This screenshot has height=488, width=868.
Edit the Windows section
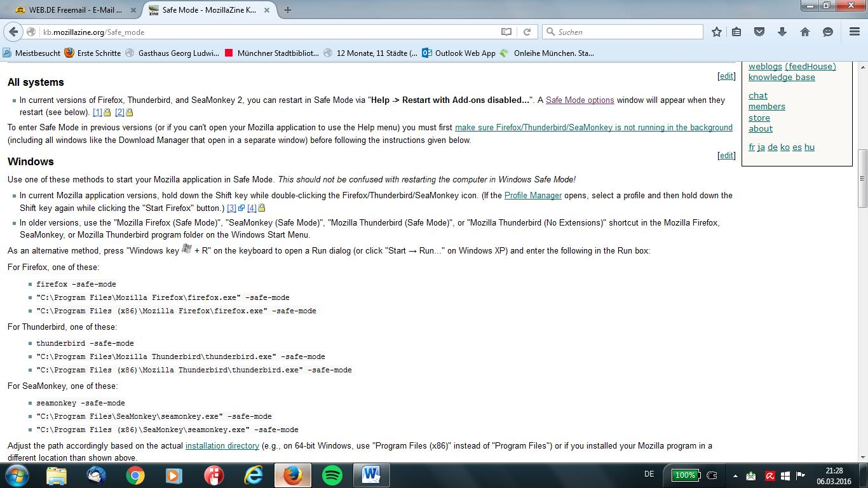tap(726, 155)
